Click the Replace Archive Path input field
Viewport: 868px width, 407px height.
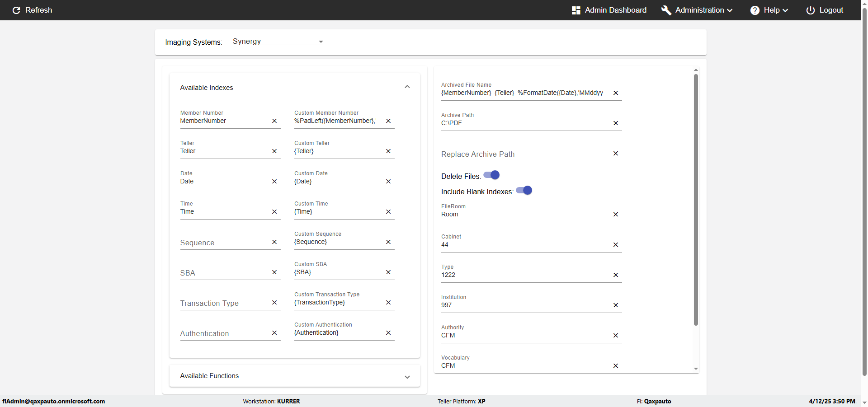(524, 154)
